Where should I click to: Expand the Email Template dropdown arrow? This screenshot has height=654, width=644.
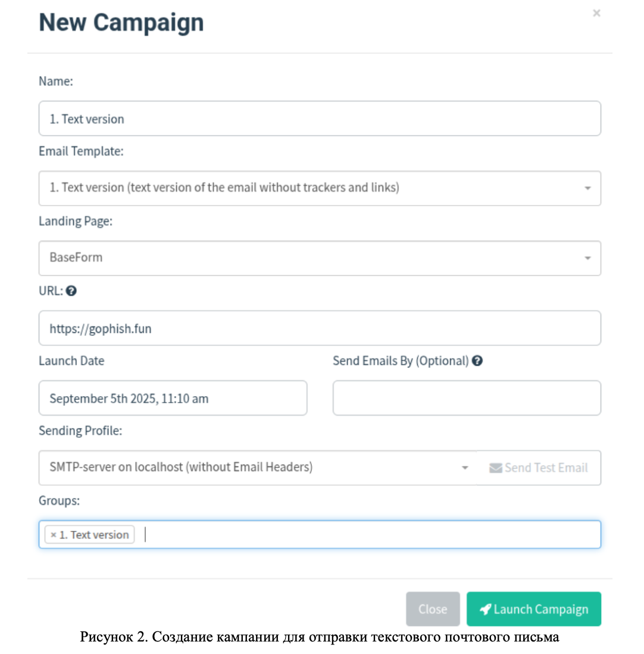click(587, 188)
